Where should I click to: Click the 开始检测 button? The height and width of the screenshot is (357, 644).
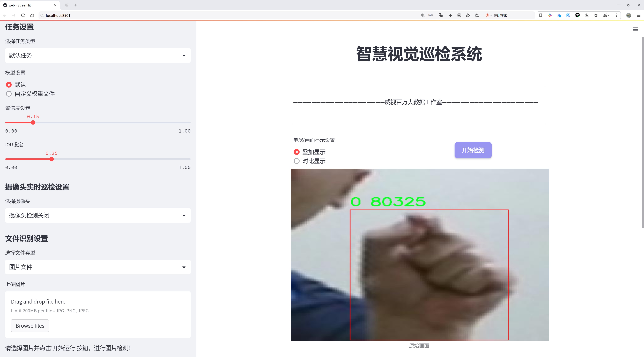[473, 150]
